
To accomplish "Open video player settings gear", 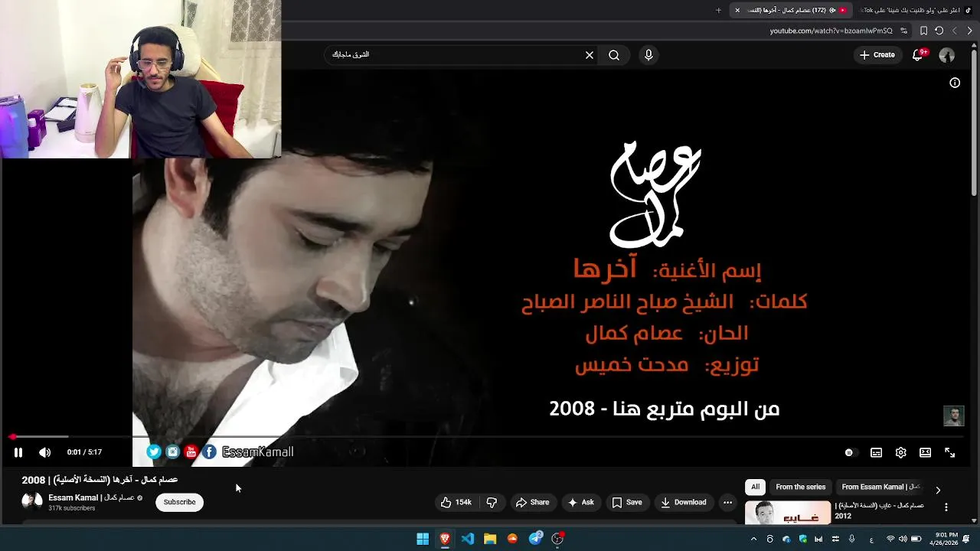I will [x=900, y=452].
